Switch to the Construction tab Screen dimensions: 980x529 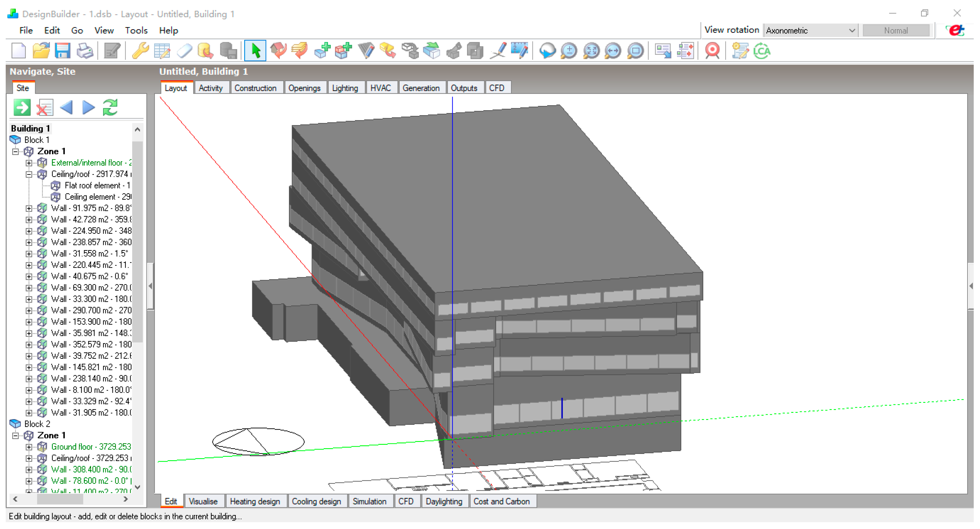255,88
